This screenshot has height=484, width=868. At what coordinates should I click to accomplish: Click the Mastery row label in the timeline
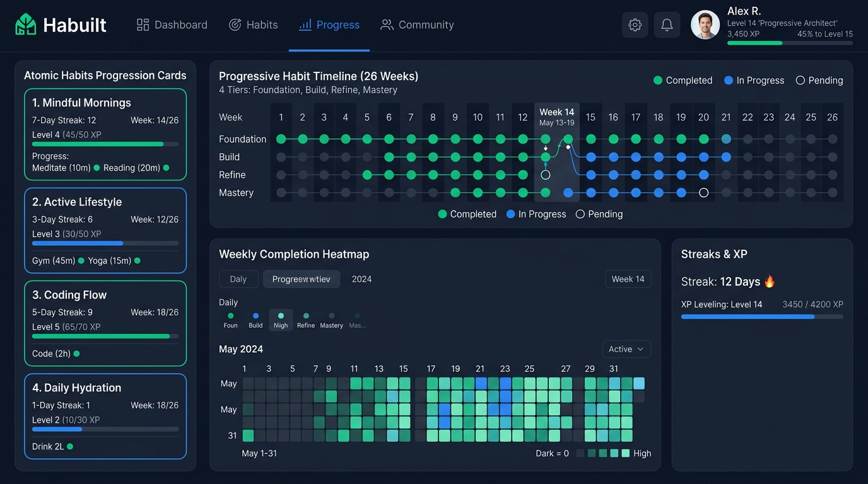tap(236, 193)
